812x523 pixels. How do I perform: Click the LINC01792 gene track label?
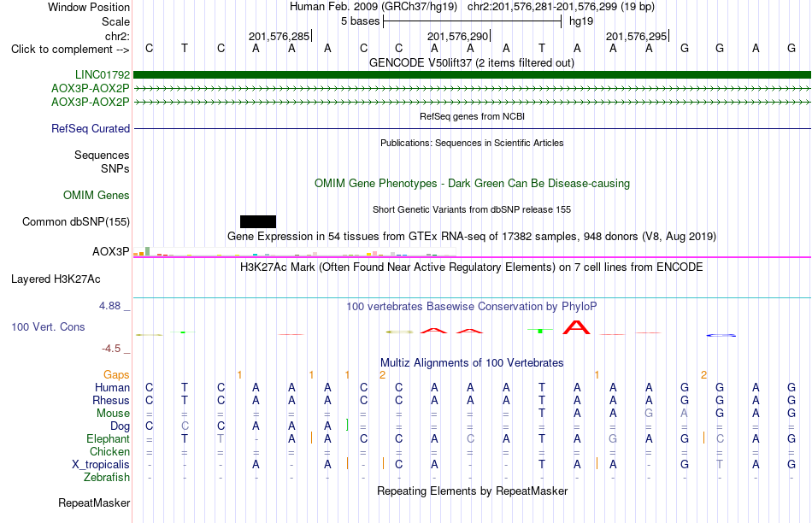coord(102,74)
